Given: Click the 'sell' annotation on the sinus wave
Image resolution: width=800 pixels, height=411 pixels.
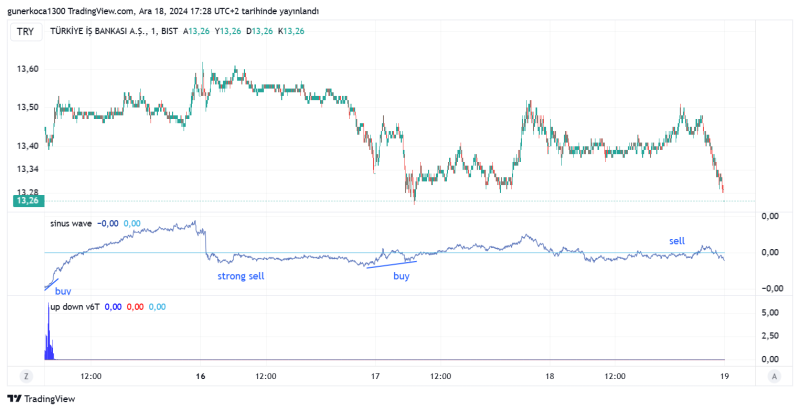Looking at the screenshot, I should click(x=677, y=241).
